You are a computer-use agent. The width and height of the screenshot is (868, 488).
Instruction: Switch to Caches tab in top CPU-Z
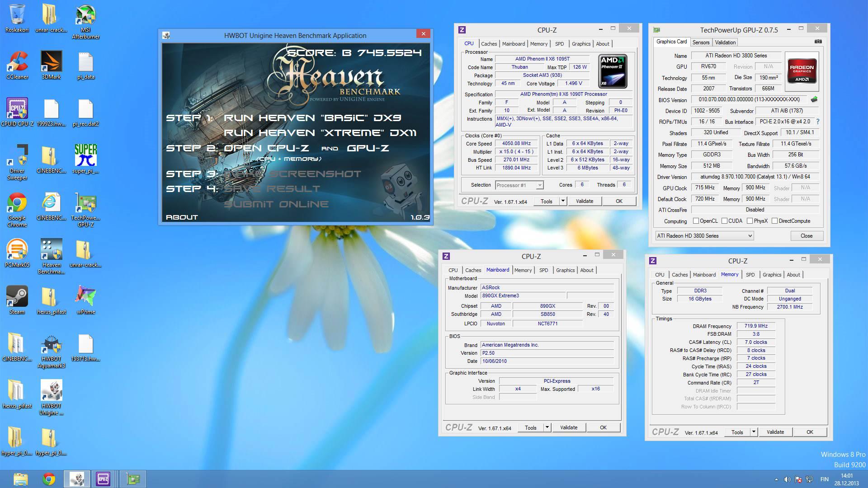489,44
